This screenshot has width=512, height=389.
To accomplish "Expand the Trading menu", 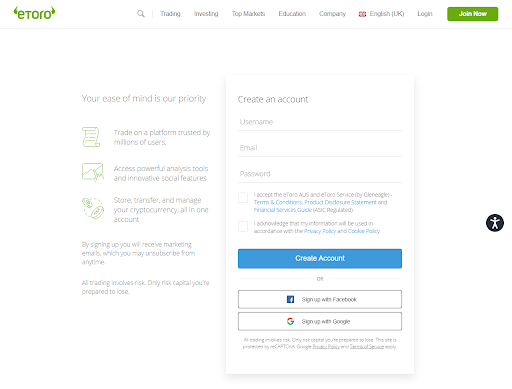I will [170, 14].
